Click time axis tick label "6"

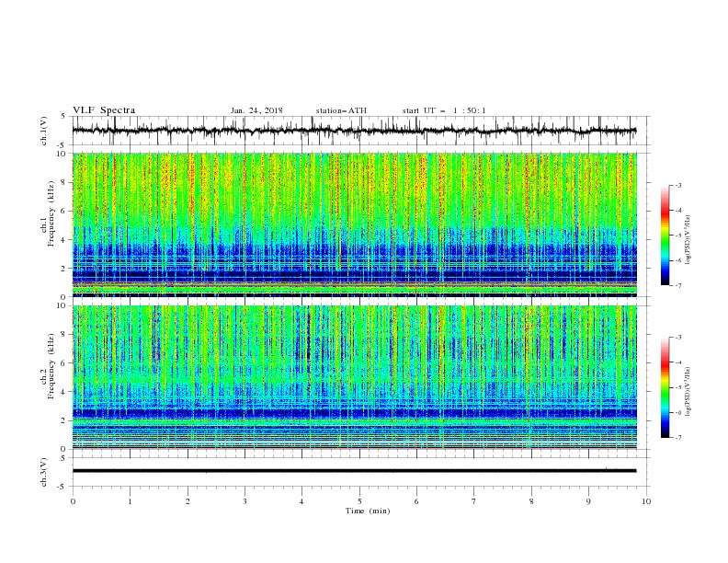coord(416,501)
